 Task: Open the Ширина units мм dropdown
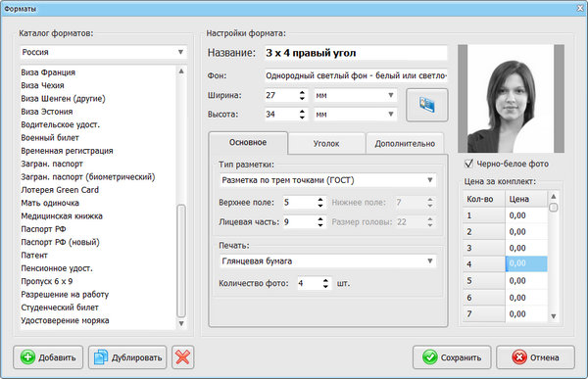[355, 95]
